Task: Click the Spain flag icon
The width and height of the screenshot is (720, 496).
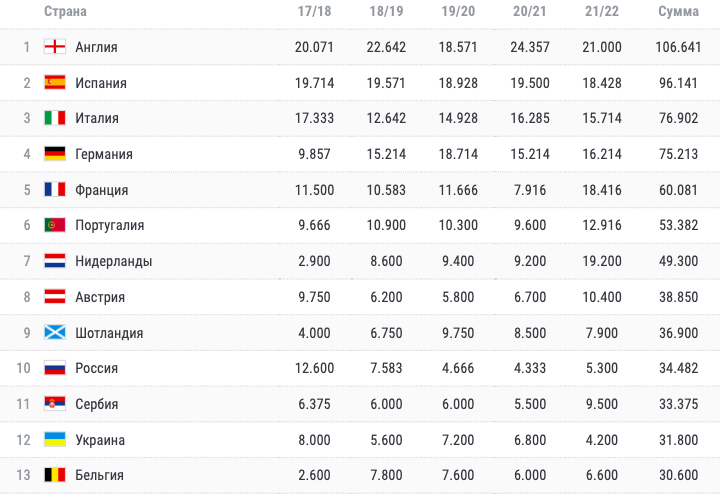Action: click(55, 82)
